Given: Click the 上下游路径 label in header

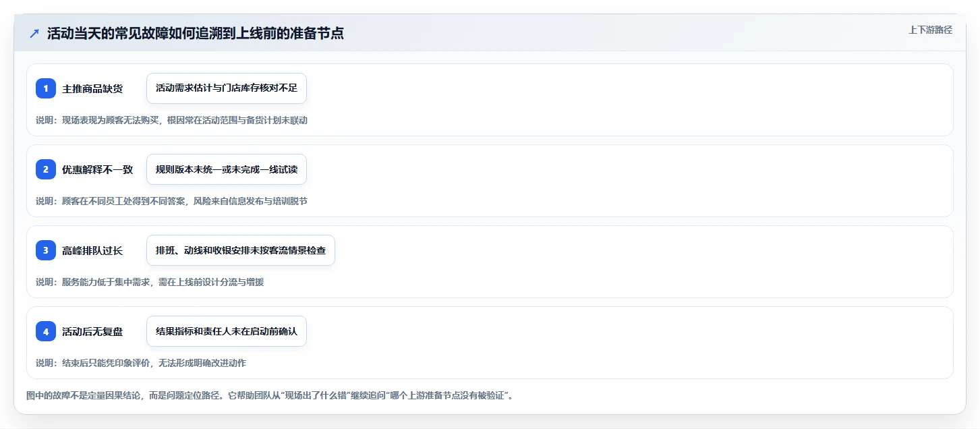Looking at the screenshot, I should pyautogui.click(x=930, y=30).
